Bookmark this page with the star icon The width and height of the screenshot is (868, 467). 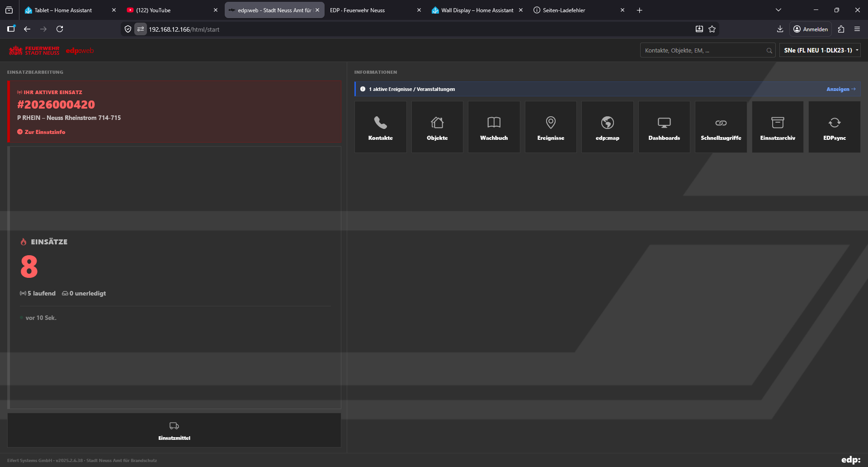pyautogui.click(x=712, y=29)
